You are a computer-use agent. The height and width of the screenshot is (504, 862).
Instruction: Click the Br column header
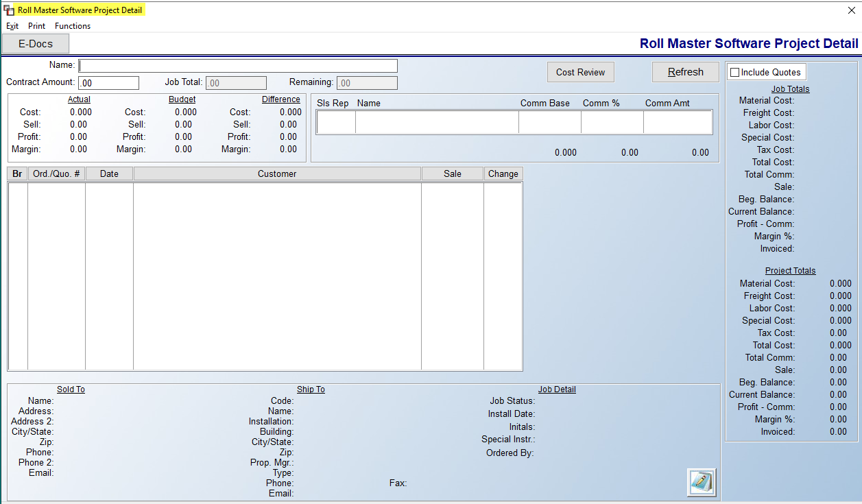(x=18, y=173)
